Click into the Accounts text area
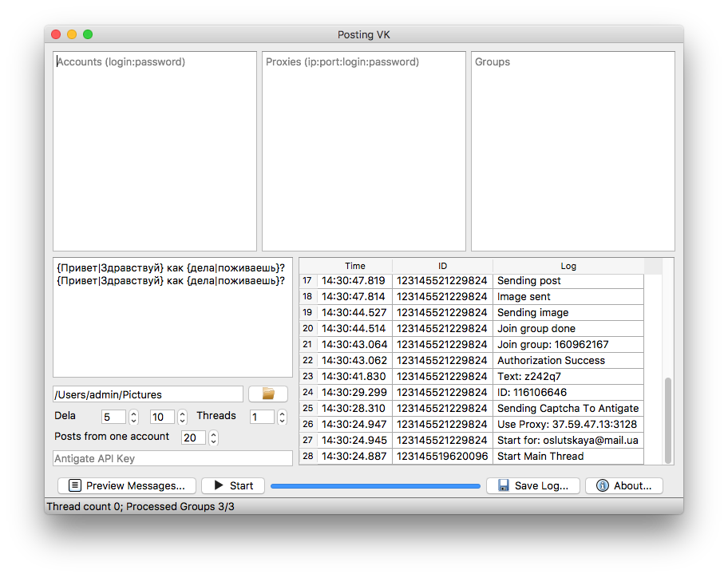 (x=155, y=151)
